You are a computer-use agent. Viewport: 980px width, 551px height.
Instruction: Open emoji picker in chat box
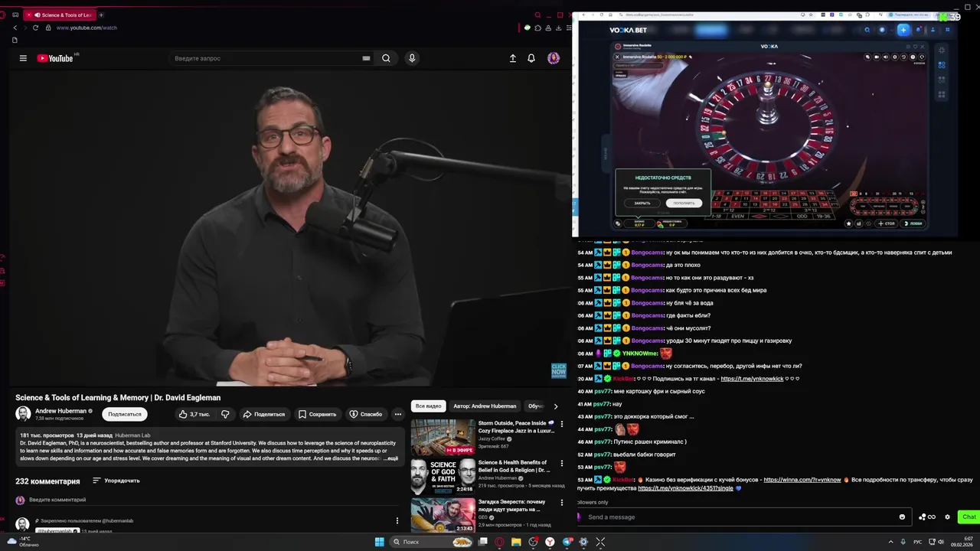pyautogui.click(x=902, y=517)
